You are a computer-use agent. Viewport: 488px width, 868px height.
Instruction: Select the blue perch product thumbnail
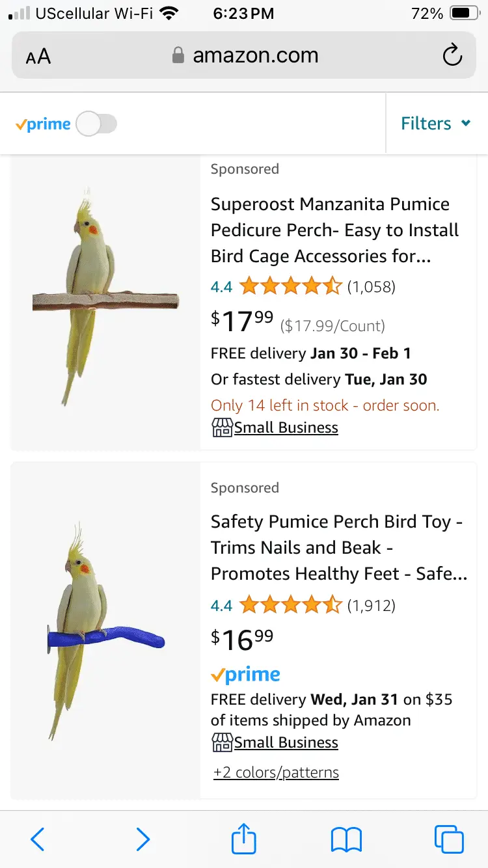pos(105,630)
